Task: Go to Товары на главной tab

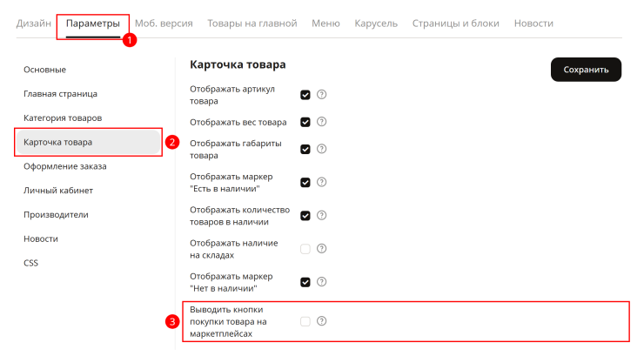Action: tap(252, 24)
